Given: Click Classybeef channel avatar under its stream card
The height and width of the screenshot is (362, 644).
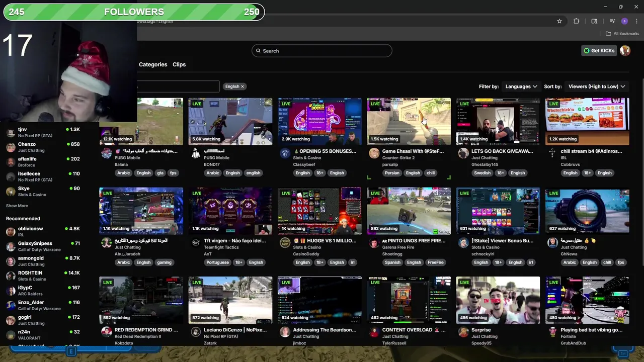Looking at the screenshot, I should click(285, 153).
